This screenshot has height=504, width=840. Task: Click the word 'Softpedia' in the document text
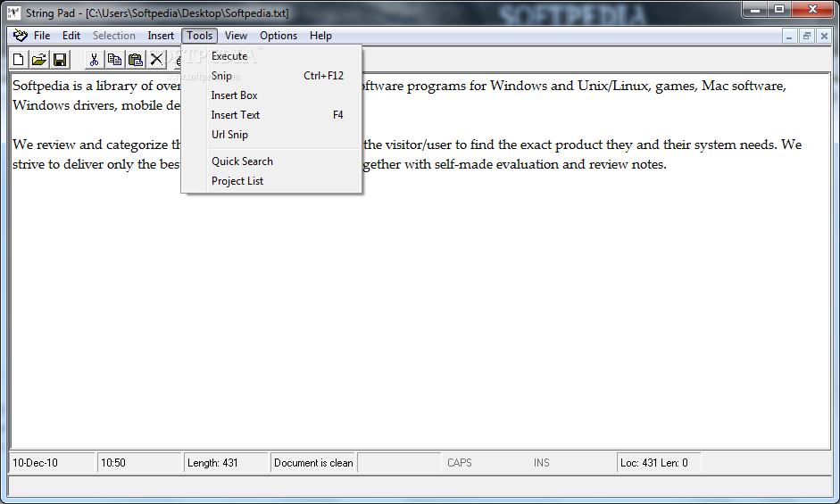pyautogui.click(x=41, y=87)
